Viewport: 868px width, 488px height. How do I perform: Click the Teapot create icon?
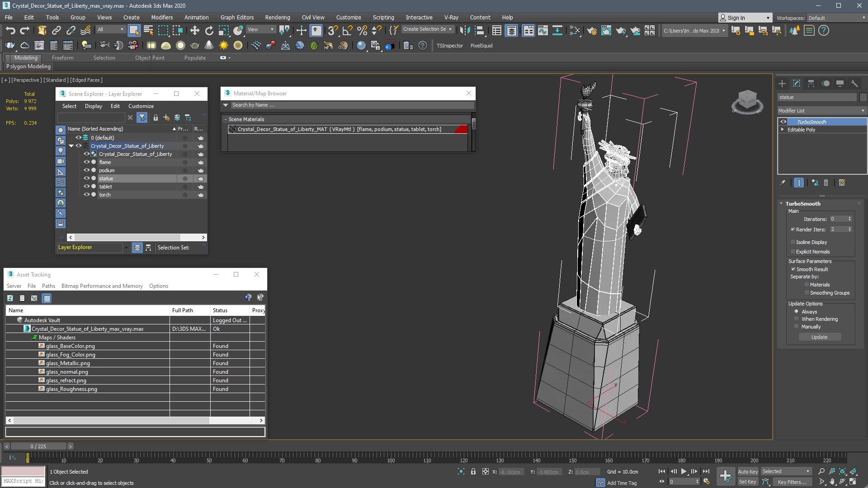coord(195,45)
